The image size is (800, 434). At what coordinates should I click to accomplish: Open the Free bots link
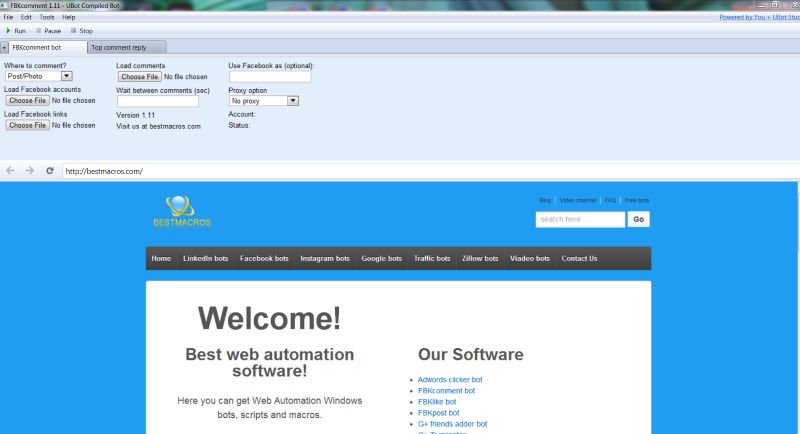[x=637, y=200]
